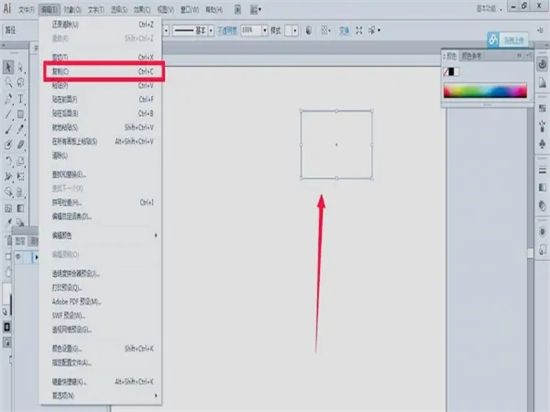This screenshot has height=412, width=550.
Task: Select the Paintbrush tool
Action: [8, 129]
